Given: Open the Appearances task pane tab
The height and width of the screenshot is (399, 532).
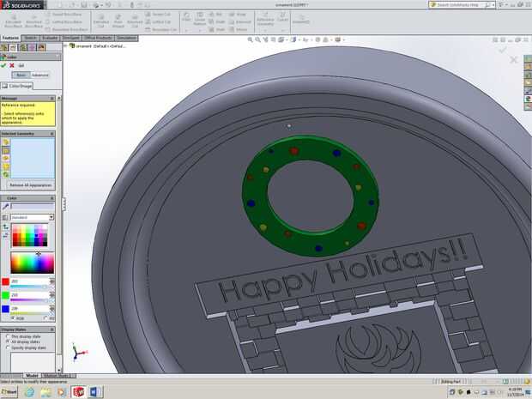Looking at the screenshot, I should click(528, 99).
